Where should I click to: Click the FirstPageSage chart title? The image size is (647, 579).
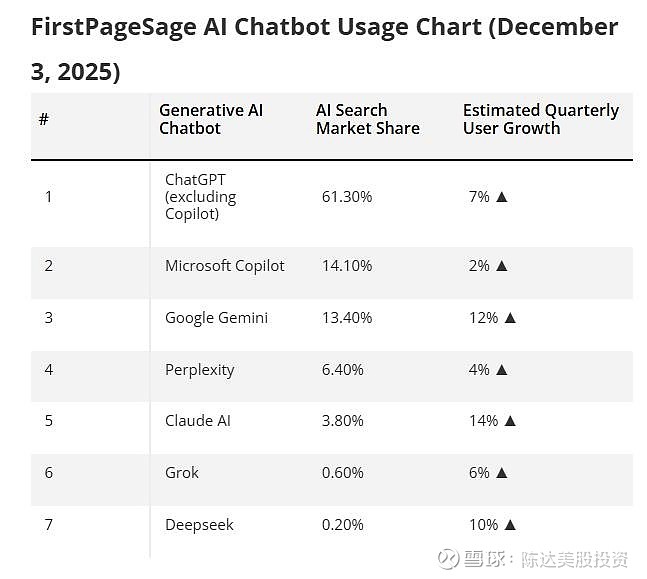[x=324, y=49]
